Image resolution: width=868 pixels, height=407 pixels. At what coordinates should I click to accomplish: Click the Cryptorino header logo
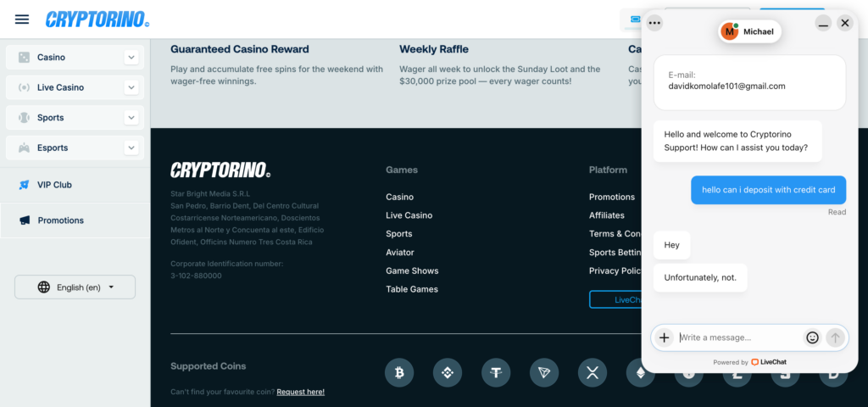pos(97,20)
